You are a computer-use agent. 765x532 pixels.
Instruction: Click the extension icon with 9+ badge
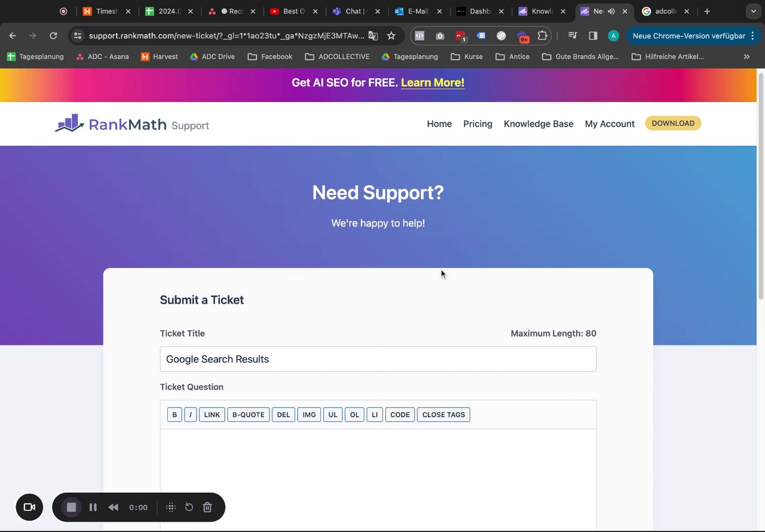522,36
